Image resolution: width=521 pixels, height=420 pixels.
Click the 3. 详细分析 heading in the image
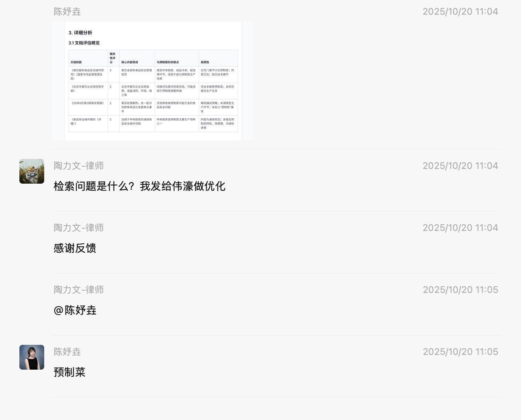pyautogui.click(x=80, y=33)
